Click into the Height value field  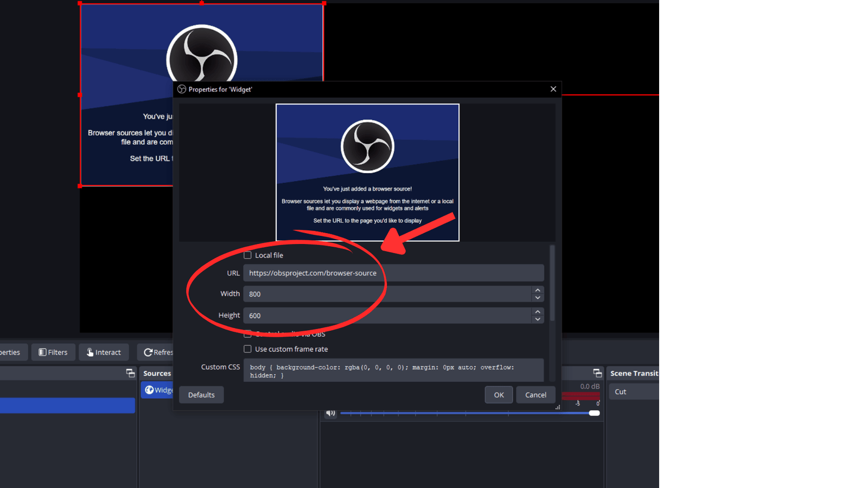click(x=387, y=316)
